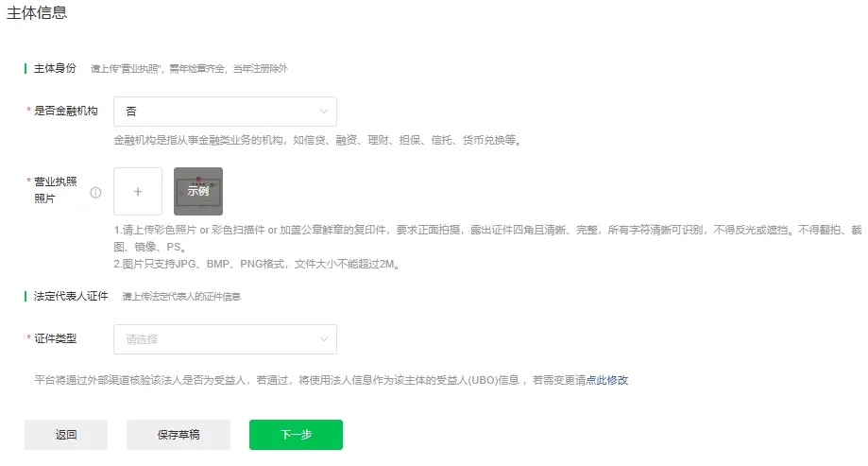Screen dimensions: 868x466
Task: Click the JPG, BMP, PNG format note
Action: coord(255,265)
